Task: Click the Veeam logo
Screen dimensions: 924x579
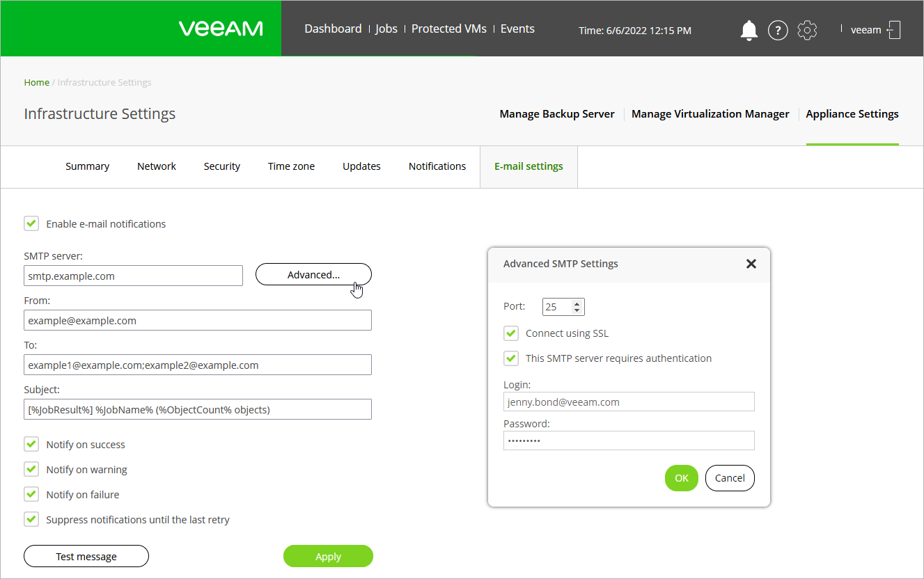Action: click(x=221, y=29)
